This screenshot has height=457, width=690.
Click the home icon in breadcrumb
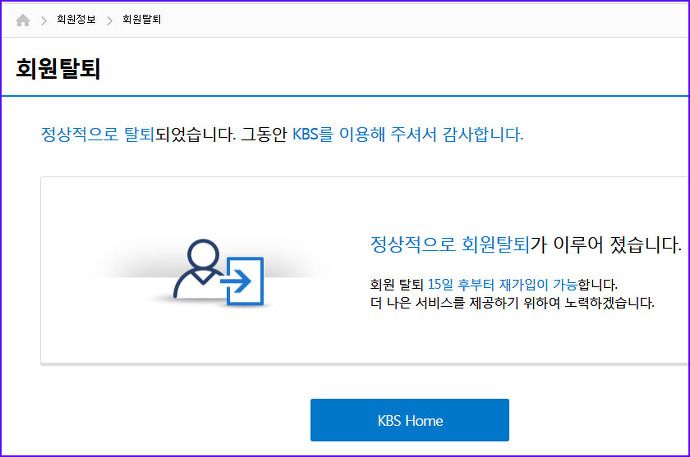[x=23, y=20]
